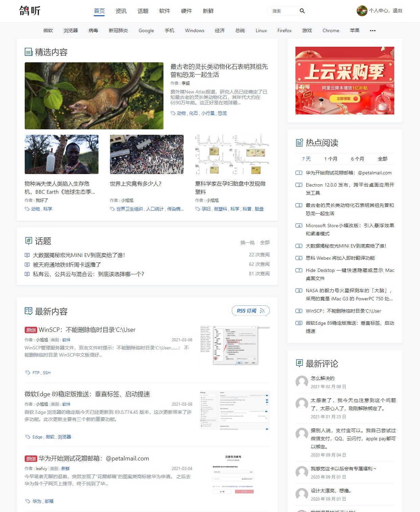Open the 新鲜 nav tab

pos(208,11)
